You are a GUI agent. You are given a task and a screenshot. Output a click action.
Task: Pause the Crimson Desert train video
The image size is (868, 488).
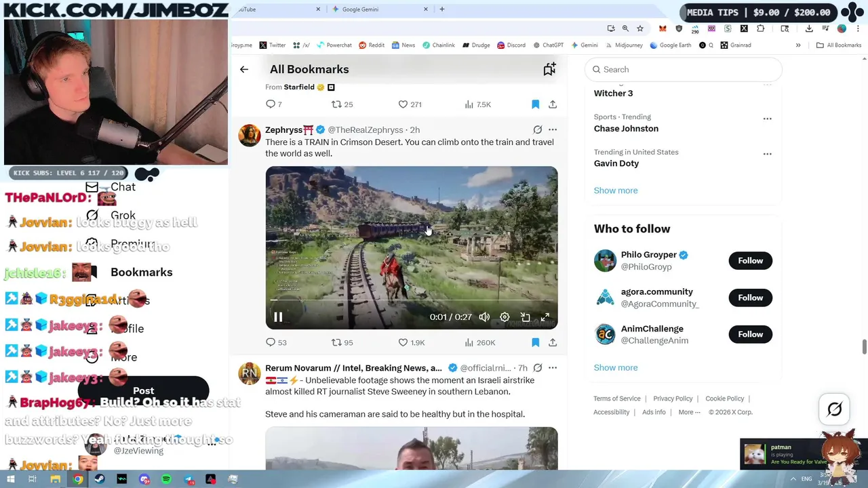point(278,317)
